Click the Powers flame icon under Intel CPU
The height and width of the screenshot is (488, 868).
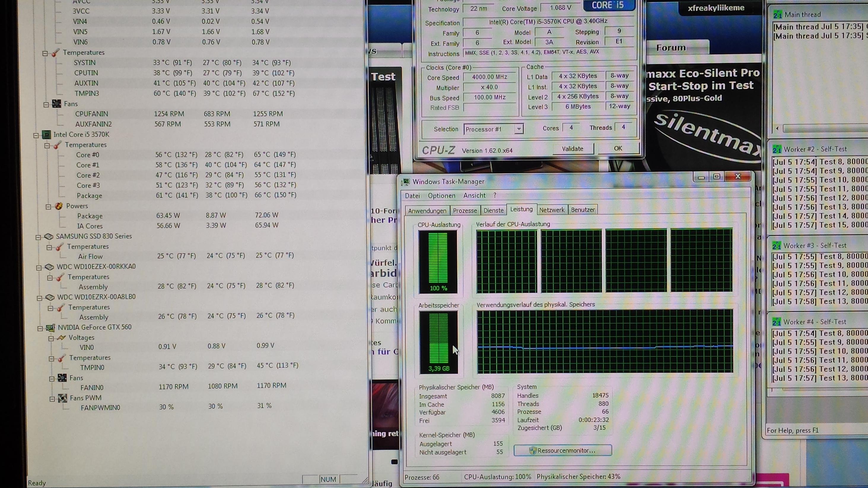[x=59, y=206]
